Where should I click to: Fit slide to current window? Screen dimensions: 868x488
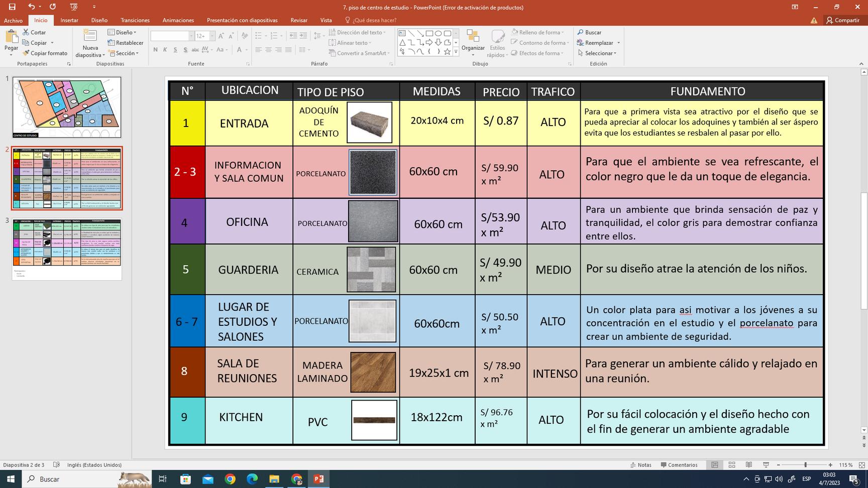coord(862,465)
